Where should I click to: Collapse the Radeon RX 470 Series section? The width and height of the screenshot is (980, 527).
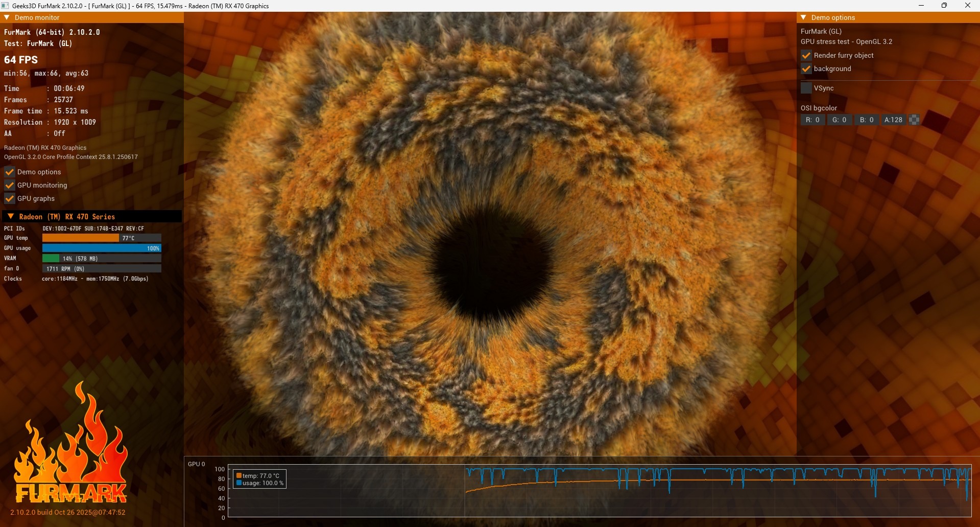tap(11, 216)
